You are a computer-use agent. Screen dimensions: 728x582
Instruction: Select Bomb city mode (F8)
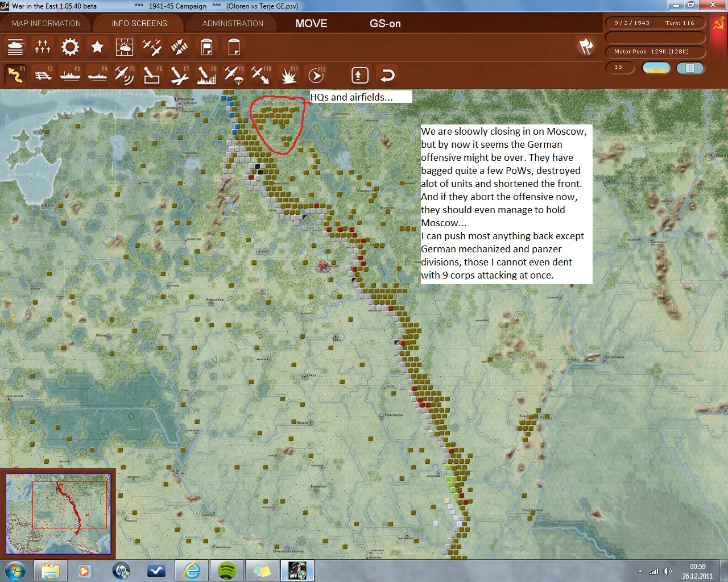pyautogui.click(x=206, y=75)
